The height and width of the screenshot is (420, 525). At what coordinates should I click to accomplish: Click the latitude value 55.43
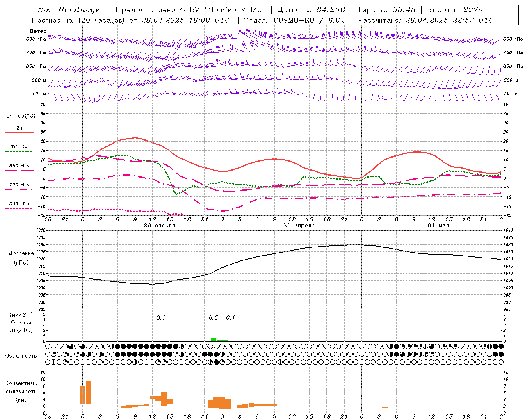coord(404,10)
